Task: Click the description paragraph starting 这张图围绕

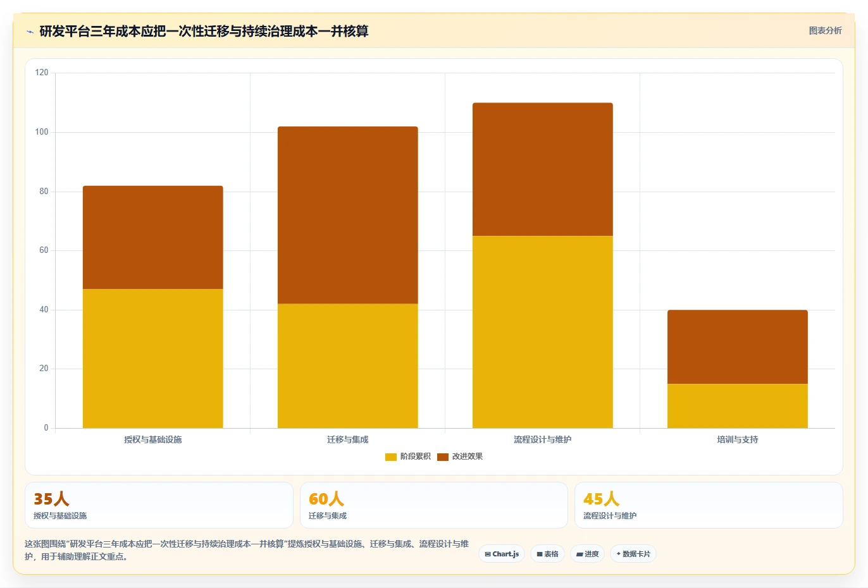Action: click(247, 550)
